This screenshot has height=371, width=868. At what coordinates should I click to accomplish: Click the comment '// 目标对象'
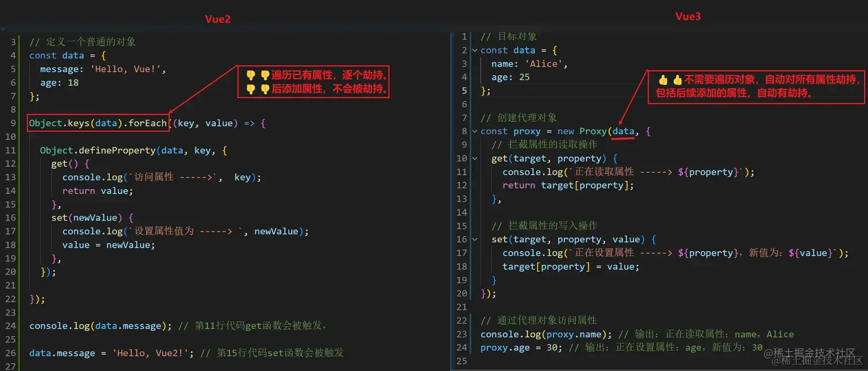tap(509, 37)
